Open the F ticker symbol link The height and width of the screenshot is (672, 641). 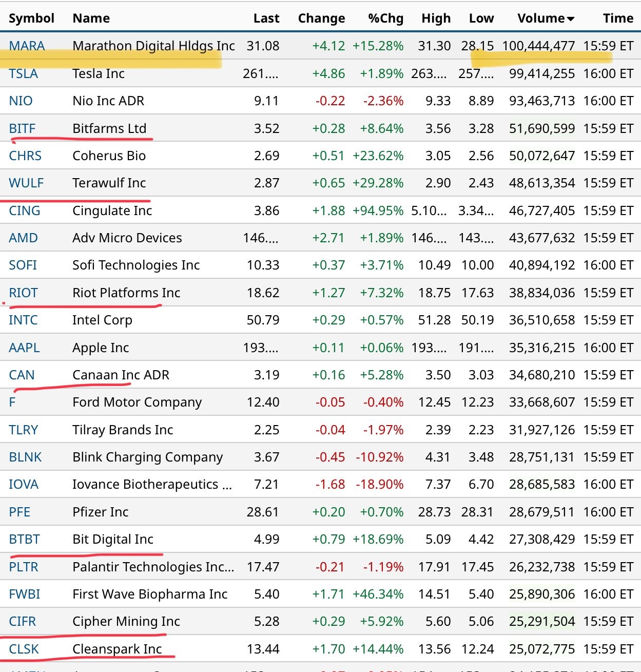[x=12, y=402]
